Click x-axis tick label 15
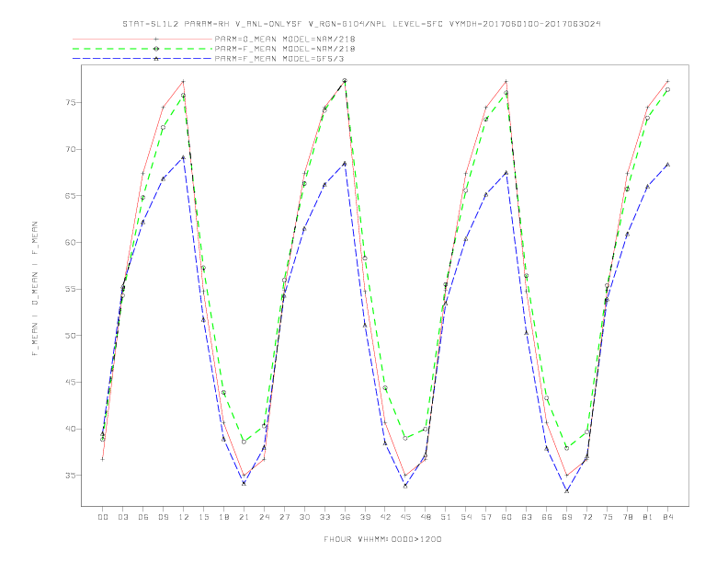728x563 pixels. coord(204,517)
